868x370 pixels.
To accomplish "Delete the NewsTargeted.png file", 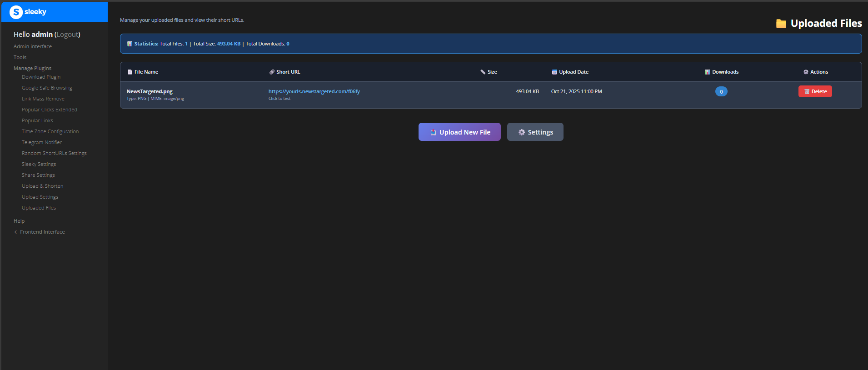I will click(815, 91).
